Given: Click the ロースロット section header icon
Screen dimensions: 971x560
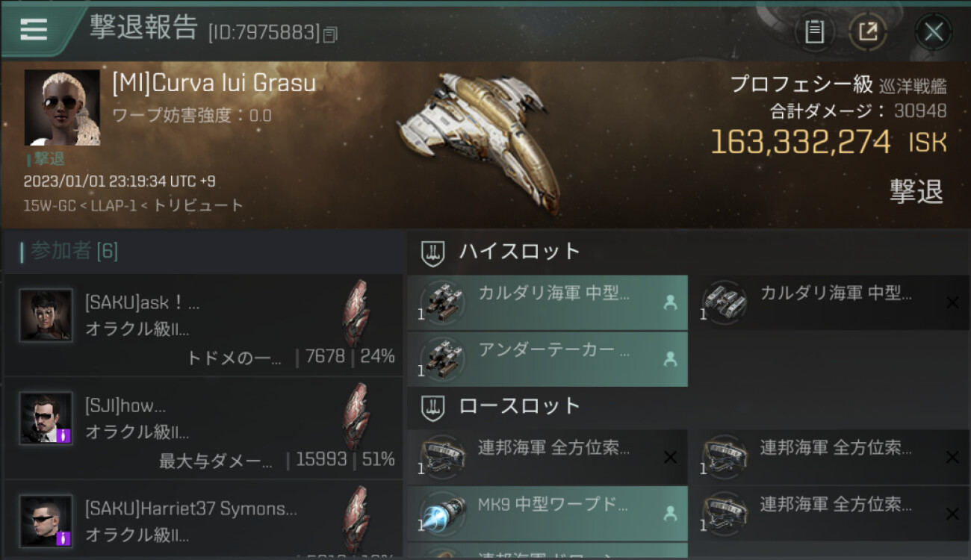Looking at the screenshot, I should pyautogui.click(x=432, y=406).
